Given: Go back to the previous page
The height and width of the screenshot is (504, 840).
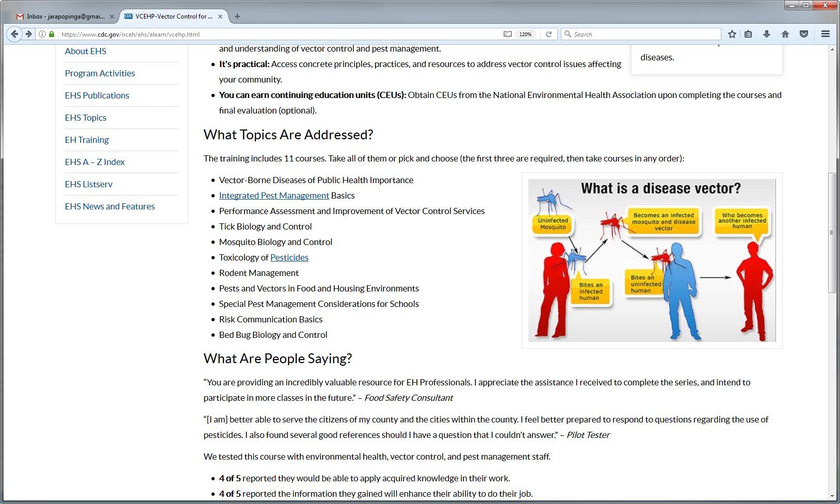Looking at the screenshot, I should (x=14, y=34).
